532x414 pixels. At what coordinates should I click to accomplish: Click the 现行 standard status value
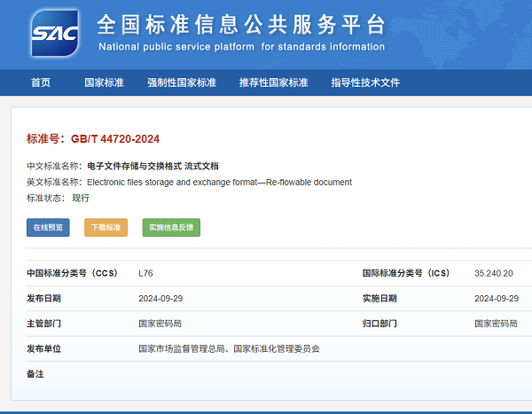pos(81,198)
